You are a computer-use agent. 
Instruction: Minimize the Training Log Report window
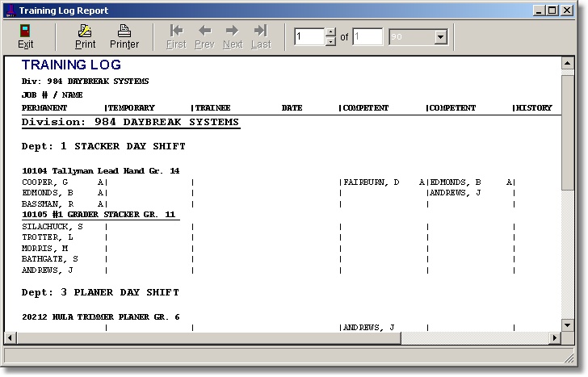[x=540, y=10]
